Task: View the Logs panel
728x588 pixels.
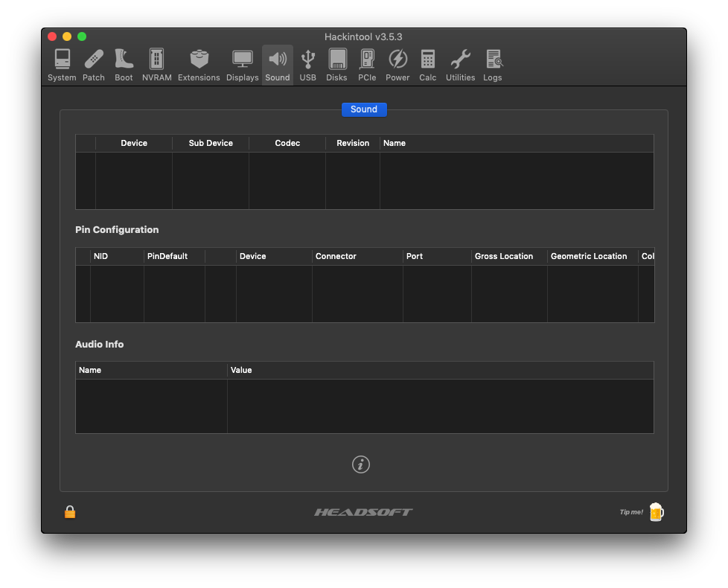Action: tap(493, 65)
